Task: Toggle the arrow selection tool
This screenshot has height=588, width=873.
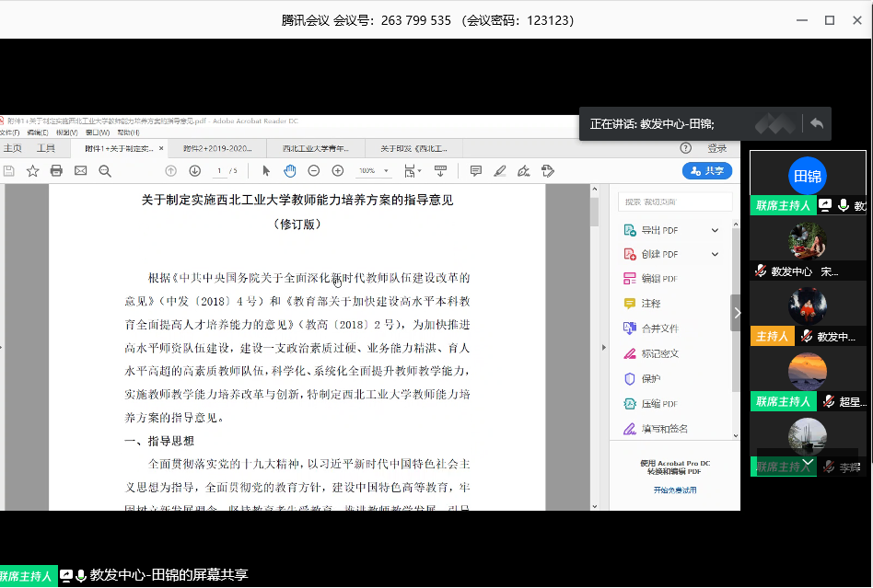Action: click(x=266, y=171)
